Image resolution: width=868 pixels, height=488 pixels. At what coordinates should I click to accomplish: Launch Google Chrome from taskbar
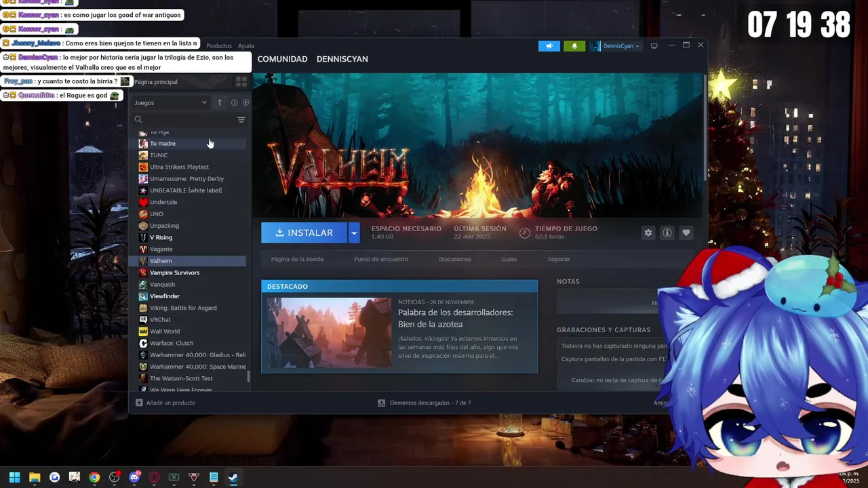pyautogui.click(x=94, y=477)
